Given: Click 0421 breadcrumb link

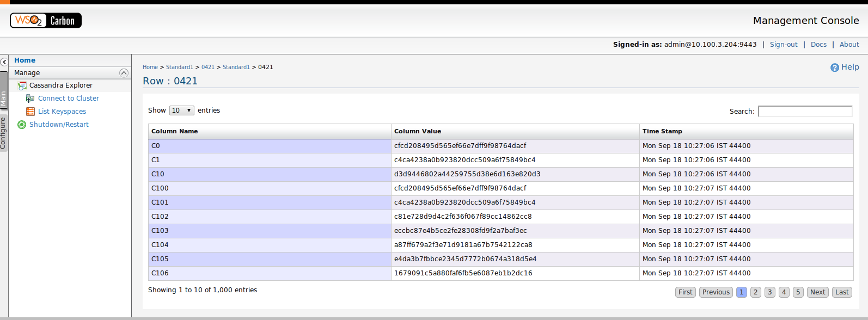Looking at the screenshot, I should click(208, 67).
